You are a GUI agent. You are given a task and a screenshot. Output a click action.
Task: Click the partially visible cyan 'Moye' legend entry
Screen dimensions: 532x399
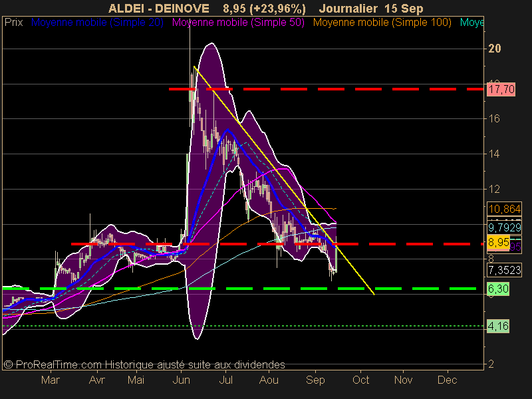471,23
